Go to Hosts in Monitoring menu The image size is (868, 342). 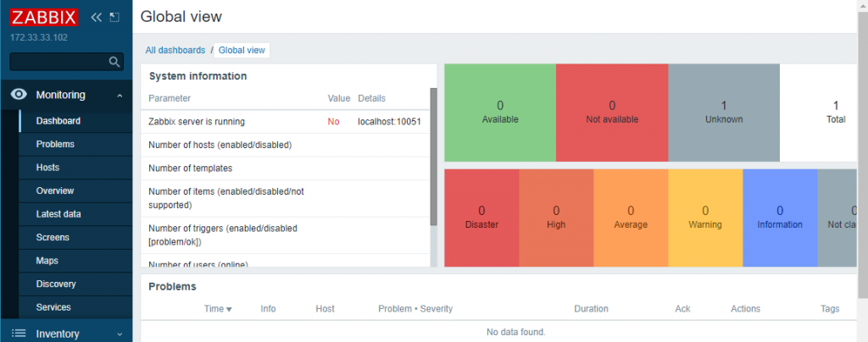(x=47, y=168)
